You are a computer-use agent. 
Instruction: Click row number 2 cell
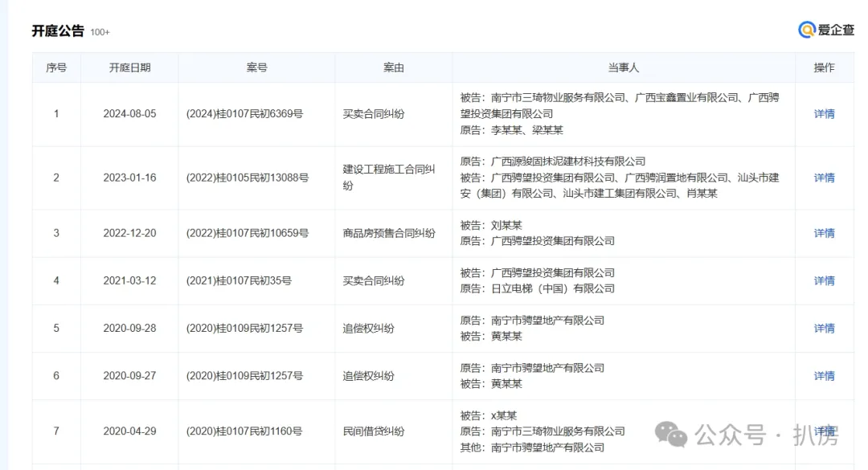[56, 178]
